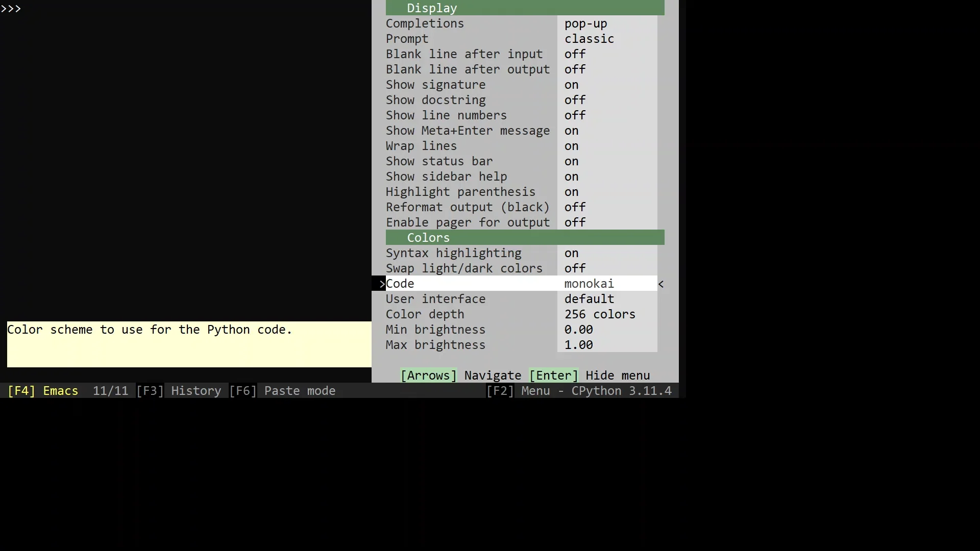The height and width of the screenshot is (551, 980).
Task: Click the [F6] Paste mode item
Action: 282,391
